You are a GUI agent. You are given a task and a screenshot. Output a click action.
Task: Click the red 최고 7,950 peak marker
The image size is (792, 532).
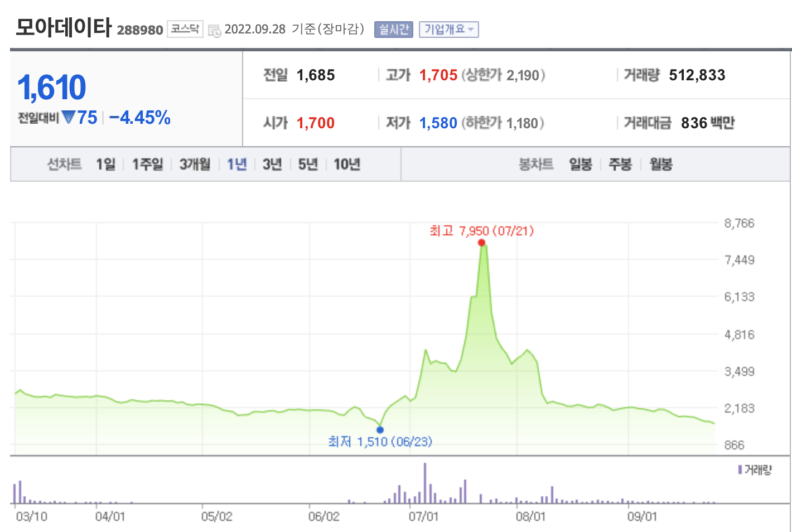481,243
